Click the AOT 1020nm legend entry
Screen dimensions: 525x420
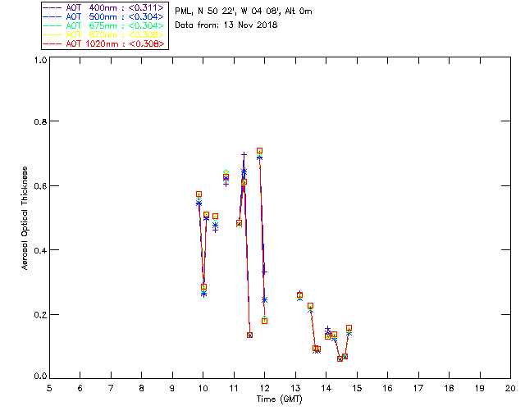(x=104, y=43)
